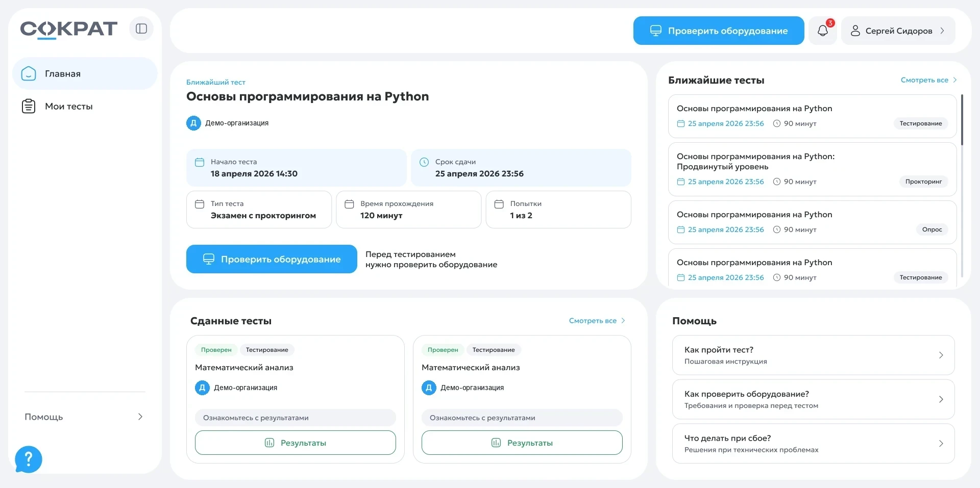Click the Опрос tag on the third upcoming test
Screen dimensions: 980x488
[x=932, y=229]
